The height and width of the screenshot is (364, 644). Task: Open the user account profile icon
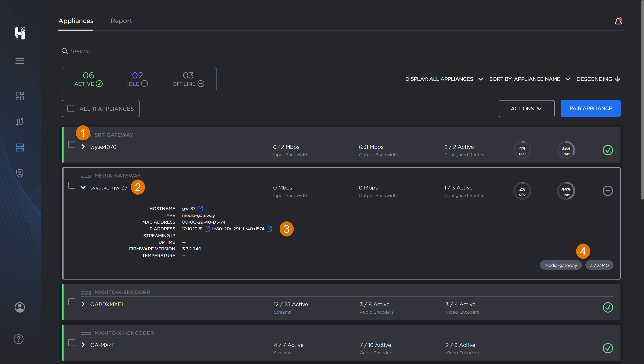coord(20,307)
